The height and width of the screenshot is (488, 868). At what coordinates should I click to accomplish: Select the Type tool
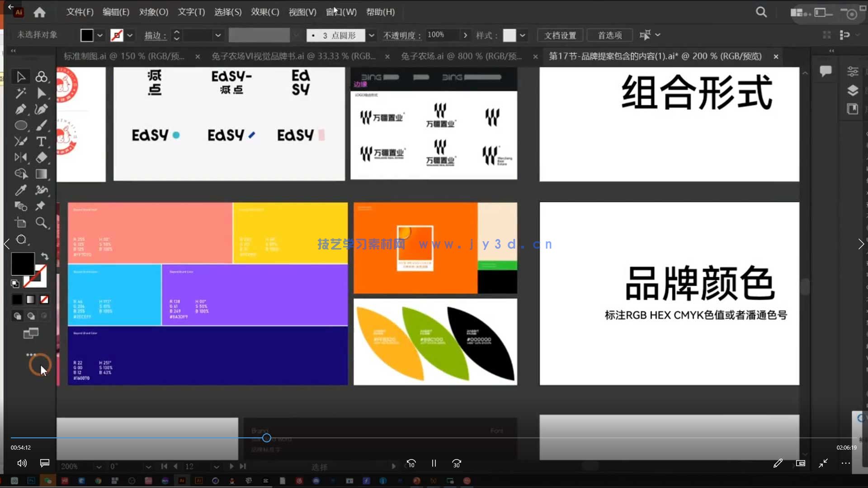pos(41,141)
